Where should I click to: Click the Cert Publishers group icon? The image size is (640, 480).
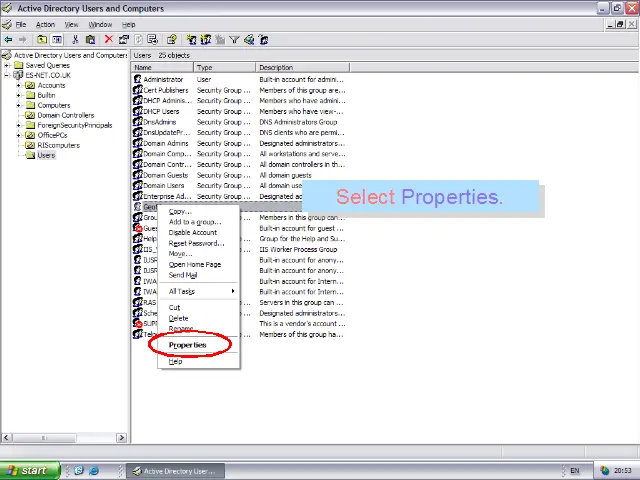(138, 90)
